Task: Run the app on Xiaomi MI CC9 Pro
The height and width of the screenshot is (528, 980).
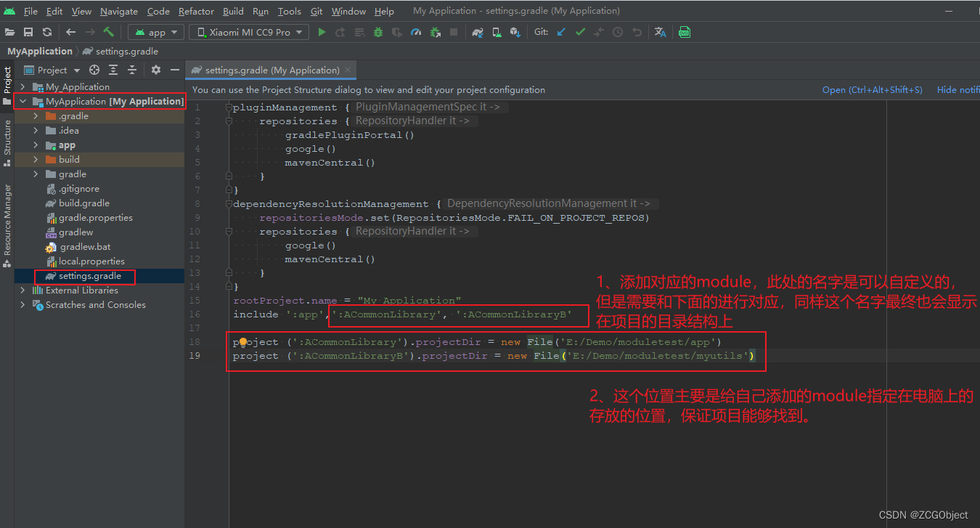Action: [322, 32]
